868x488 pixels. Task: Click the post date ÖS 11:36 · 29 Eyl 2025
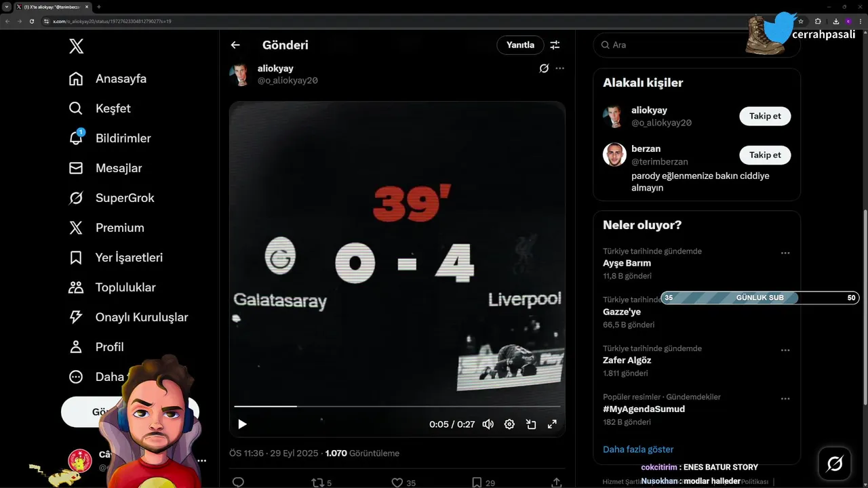click(275, 453)
